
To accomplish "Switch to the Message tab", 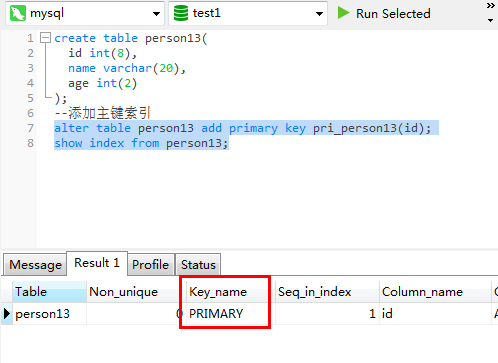I will [35, 265].
